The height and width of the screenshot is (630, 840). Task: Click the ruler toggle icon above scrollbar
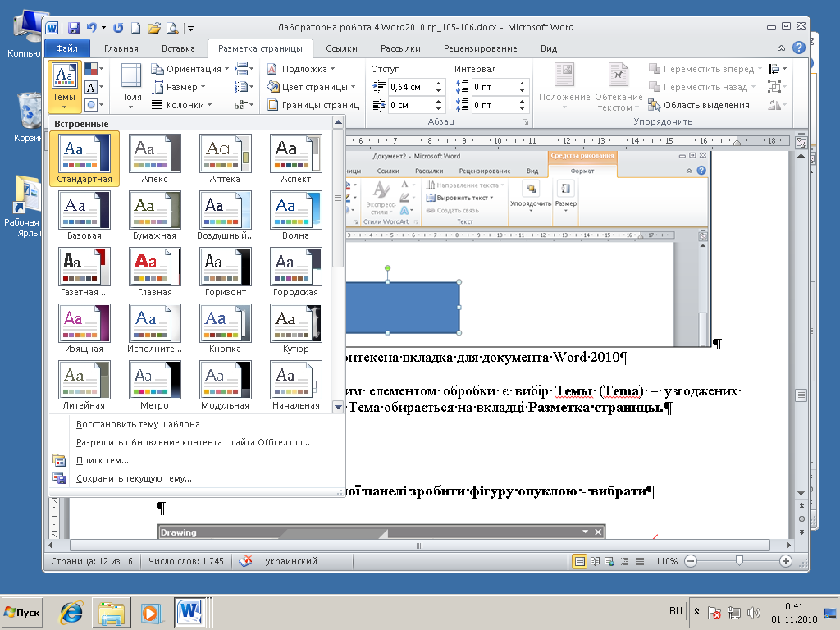[801, 143]
